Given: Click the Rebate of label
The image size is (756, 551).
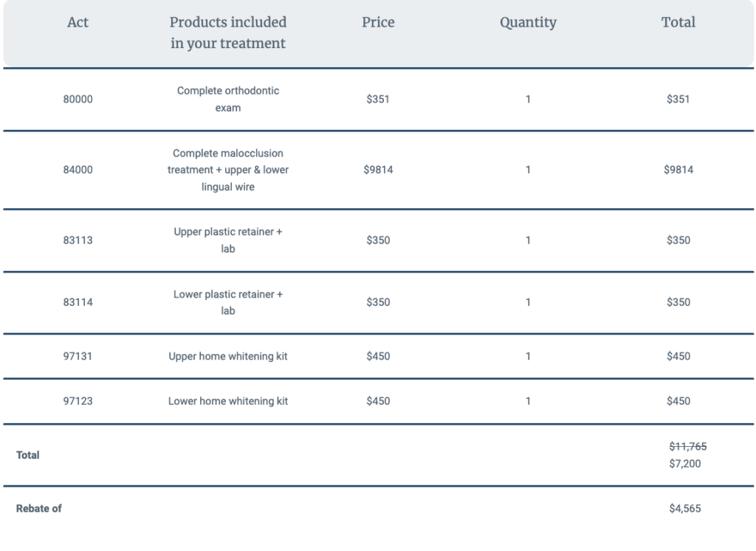Looking at the screenshot, I should click(x=38, y=509).
